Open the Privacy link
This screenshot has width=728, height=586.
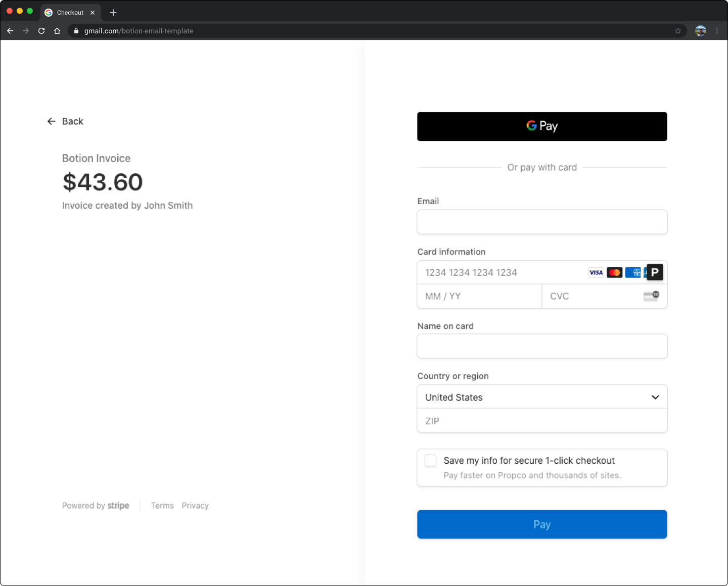point(195,506)
